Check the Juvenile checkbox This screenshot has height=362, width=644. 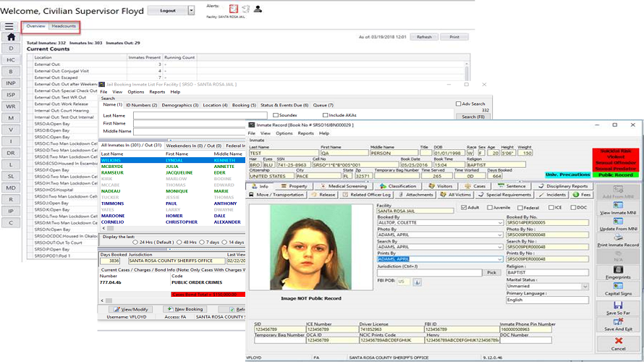tap(489, 207)
